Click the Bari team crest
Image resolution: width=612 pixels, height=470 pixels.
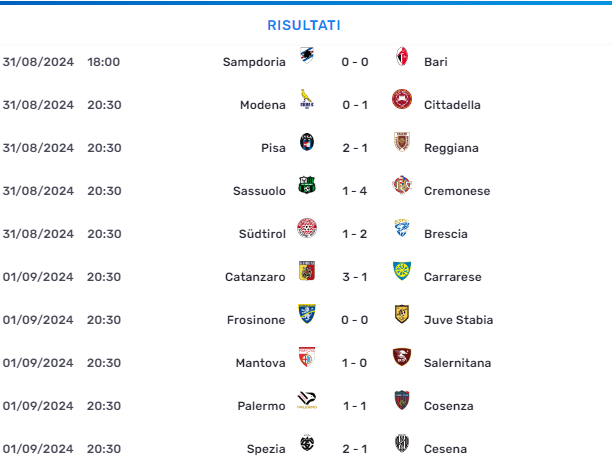(x=402, y=56)
